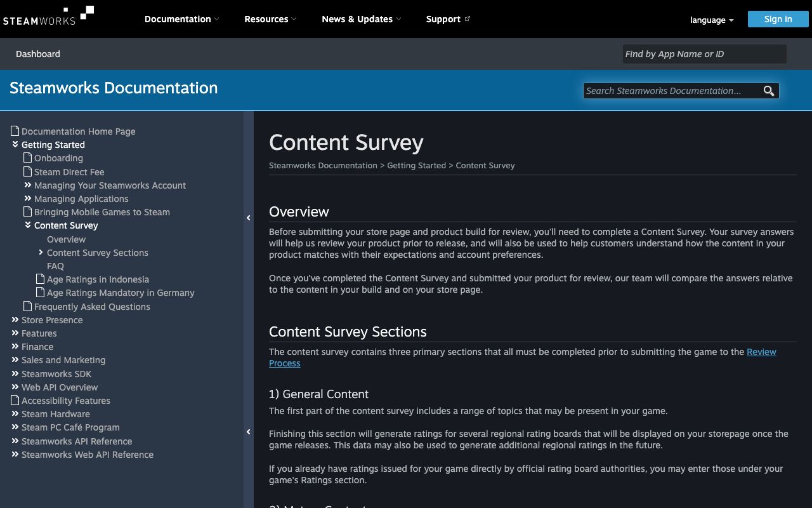Click Content Survey breadcrumb
Screen dimensions: 812x508
485,165
